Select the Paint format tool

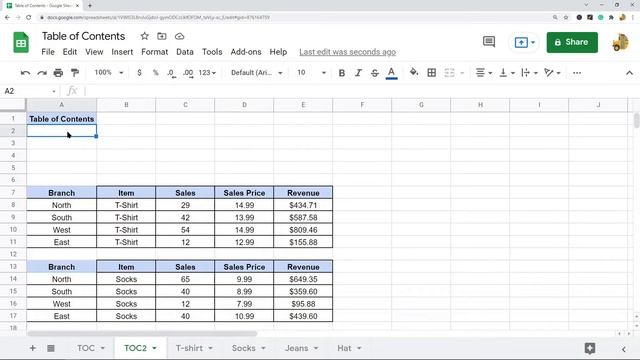(75, 73)
